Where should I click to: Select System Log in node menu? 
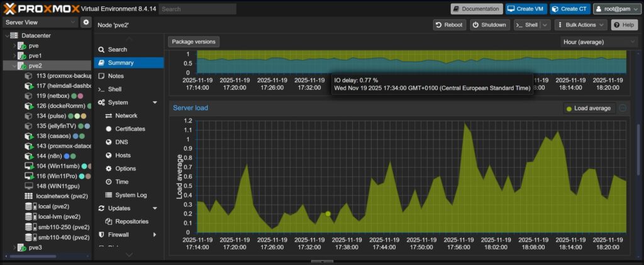click(131, 195)
